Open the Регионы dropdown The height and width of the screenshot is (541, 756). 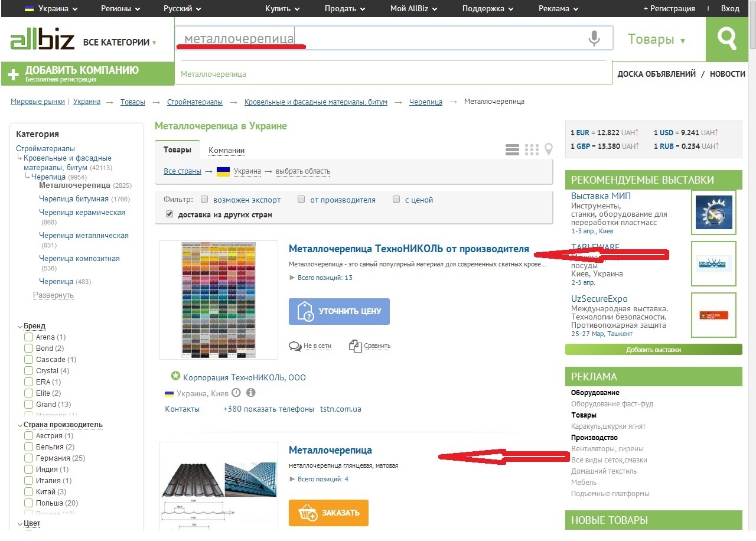click(x=120, y=8)
